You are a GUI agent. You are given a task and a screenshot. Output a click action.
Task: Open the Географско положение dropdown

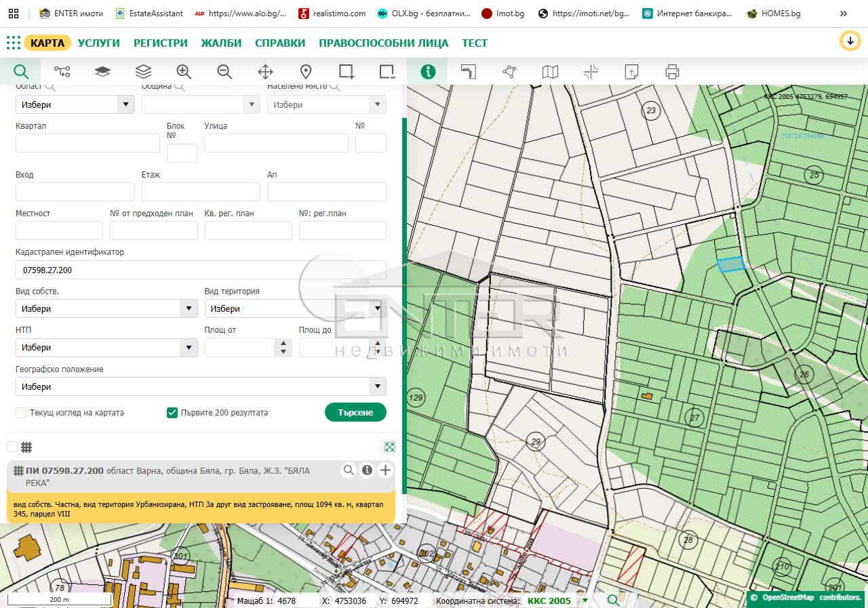coord(201,386)
